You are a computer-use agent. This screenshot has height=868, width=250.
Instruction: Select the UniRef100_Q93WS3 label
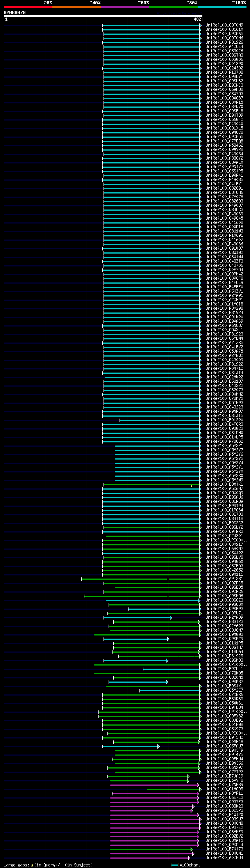pyautogui.click(x=224, y=428)
